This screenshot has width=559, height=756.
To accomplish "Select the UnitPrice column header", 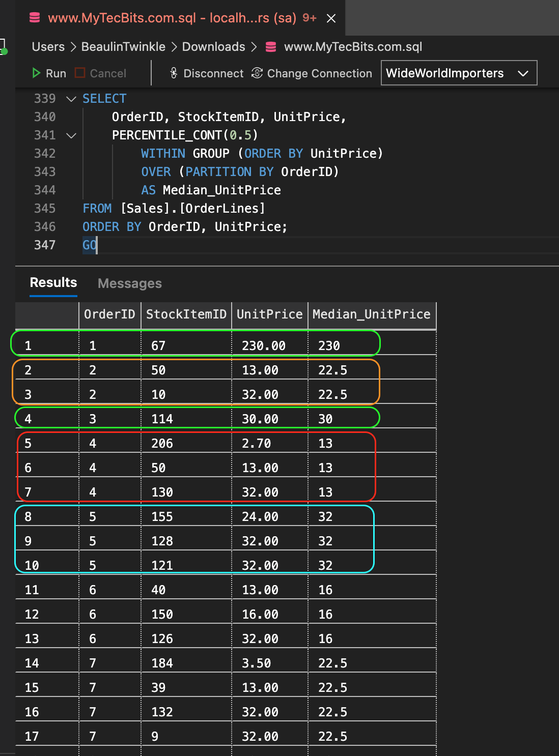I will (269, 314).
